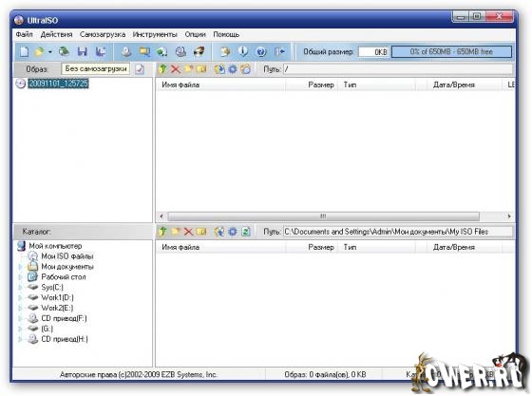Click the Без самозагрузки button
532x396 pixels.
pos(96,68)
